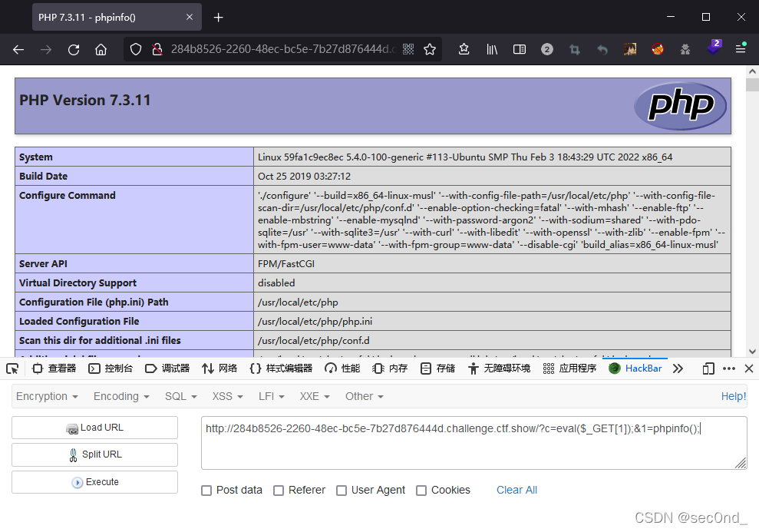Expand the SQL dropdown menu
The image size is (759, 532).
[x=181, y=396]
